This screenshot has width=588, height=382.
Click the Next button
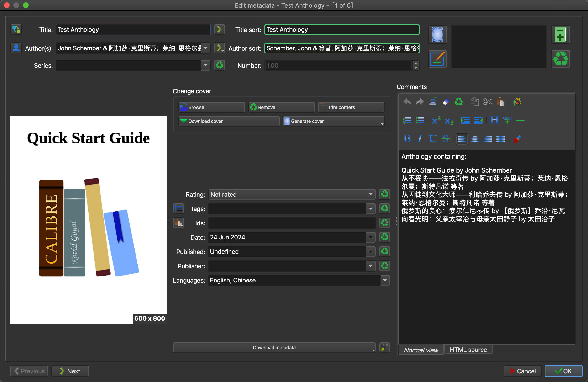coord(70,371)
